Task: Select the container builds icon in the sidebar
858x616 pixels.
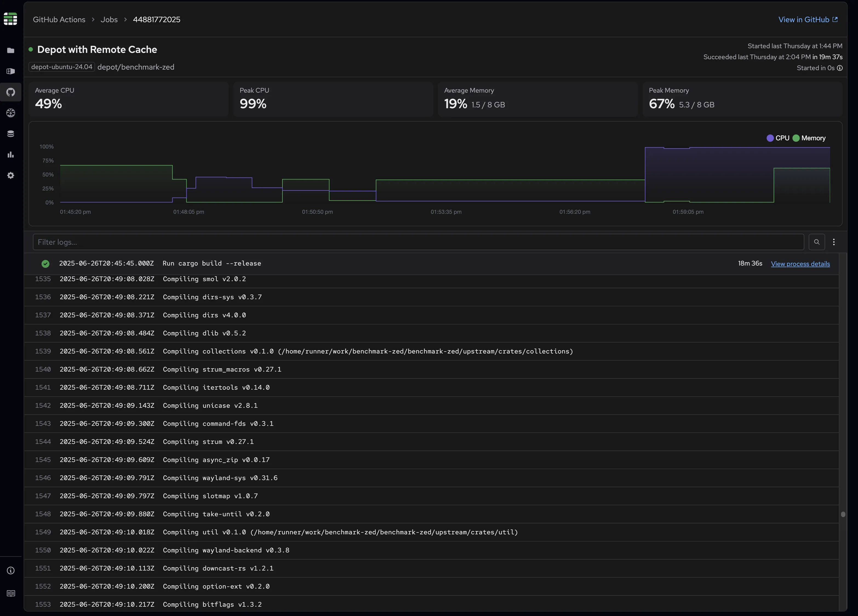Action: (x=11, y=71)
